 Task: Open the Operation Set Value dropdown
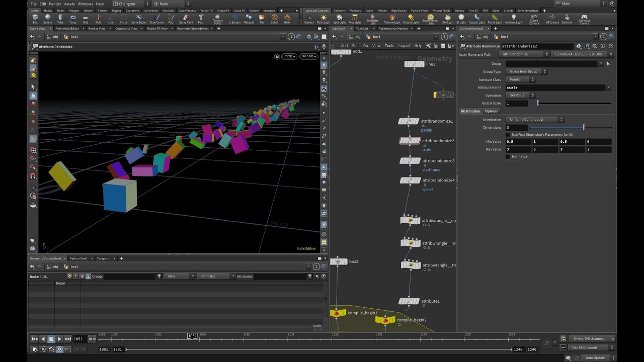521,95
